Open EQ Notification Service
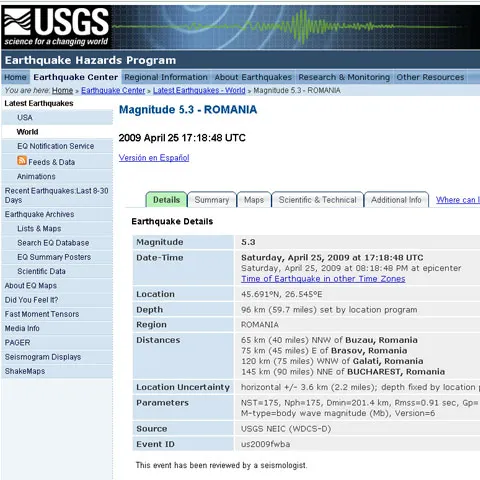This screenshot has height=480, width=480. [57, 146]
